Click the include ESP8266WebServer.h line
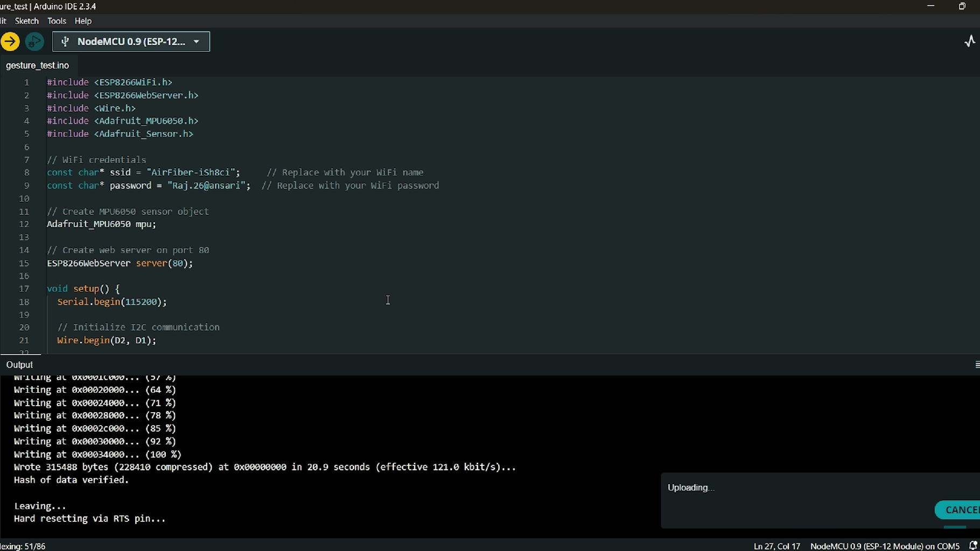The width and height of the screenshot is (980, 551). click(123, 95)
